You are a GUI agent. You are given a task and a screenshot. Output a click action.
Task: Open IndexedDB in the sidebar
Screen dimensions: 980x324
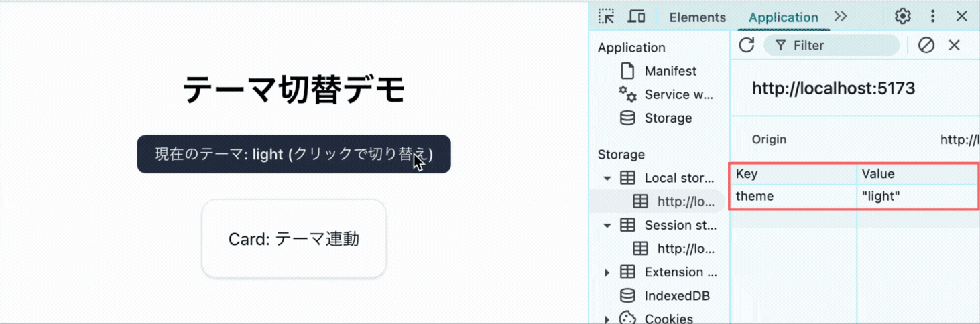(676, 295)
